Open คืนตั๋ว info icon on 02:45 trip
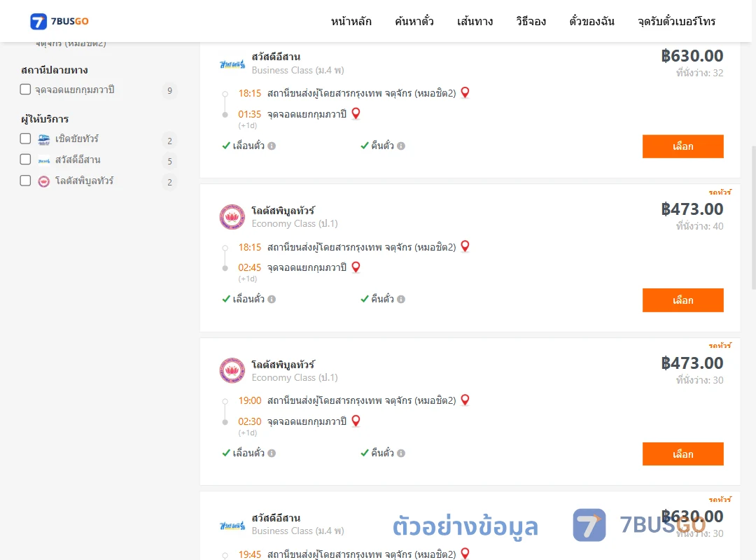 401,299
